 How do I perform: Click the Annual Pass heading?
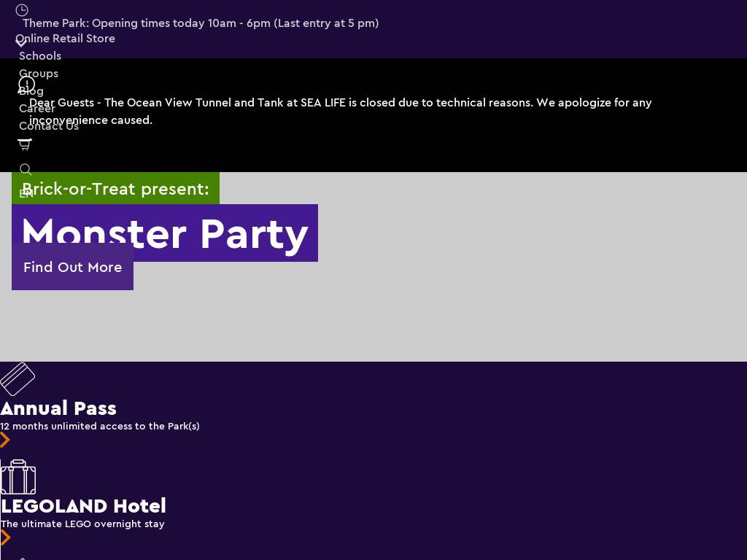pos(58,408)
